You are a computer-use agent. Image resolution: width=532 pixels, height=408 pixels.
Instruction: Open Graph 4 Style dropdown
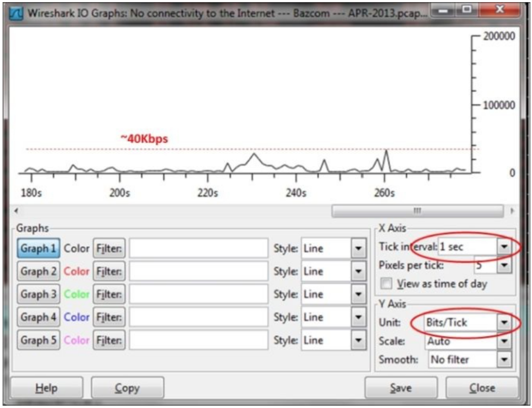[334, 317]
